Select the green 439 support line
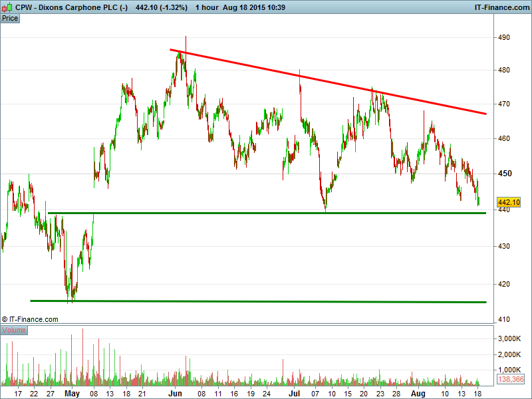Image resolution: width=532 pixels, height=399 pixels. pos(267,213)
